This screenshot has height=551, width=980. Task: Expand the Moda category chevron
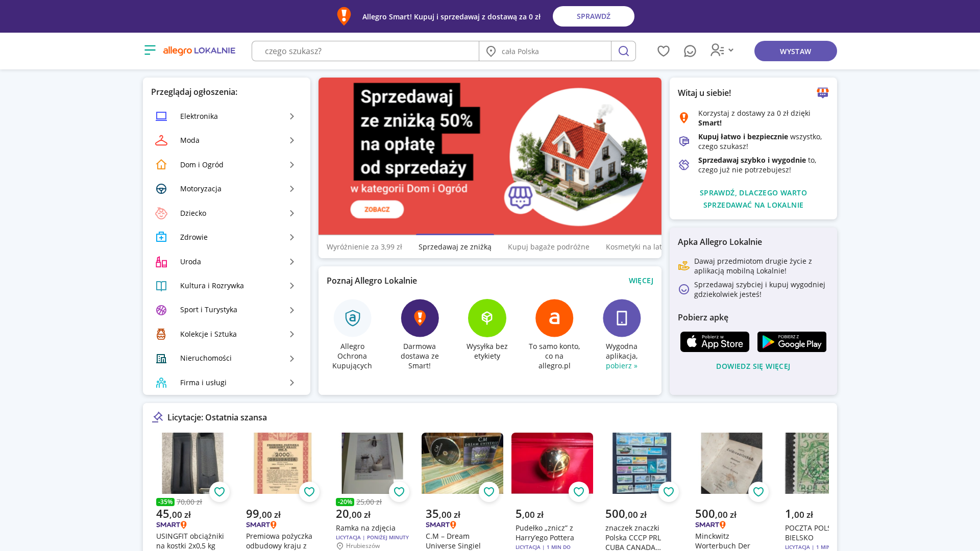[x=292, y=140]
